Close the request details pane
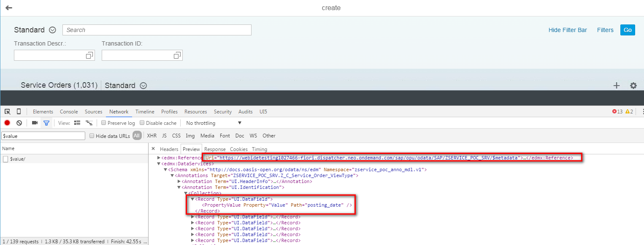Viewport: 644px width, 245px height. (153, 149)
